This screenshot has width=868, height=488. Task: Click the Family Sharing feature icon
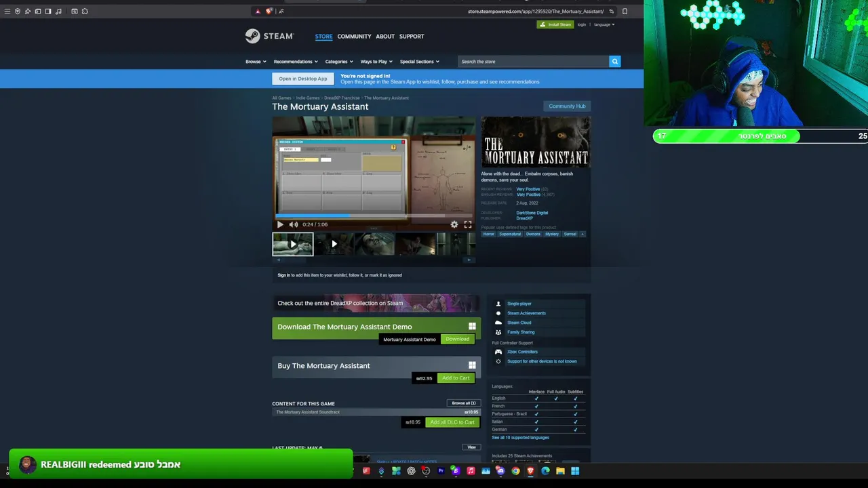498,332
